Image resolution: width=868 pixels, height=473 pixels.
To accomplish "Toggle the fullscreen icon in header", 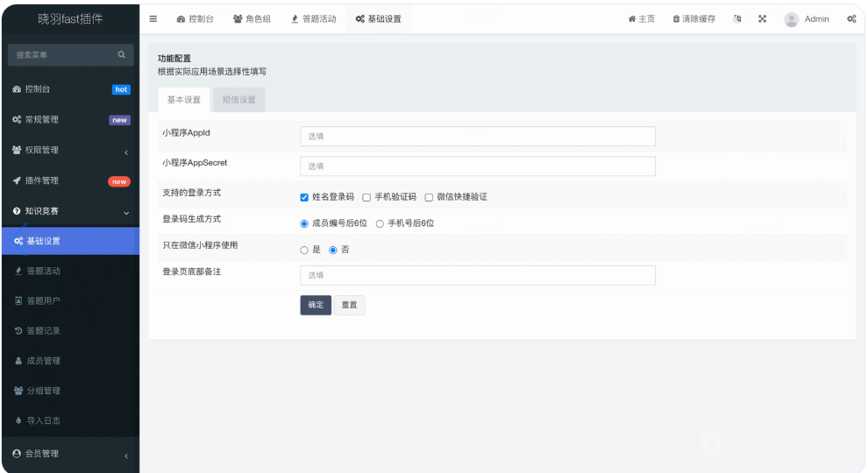I will pos(762,19).
